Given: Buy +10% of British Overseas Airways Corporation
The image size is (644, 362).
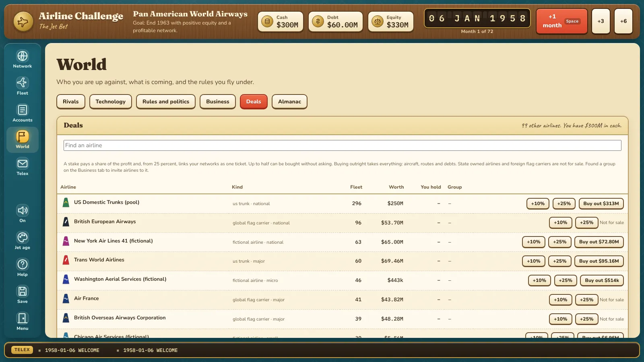Looking at the screenshot, I should pyautogui.click(x=560, y=319).
